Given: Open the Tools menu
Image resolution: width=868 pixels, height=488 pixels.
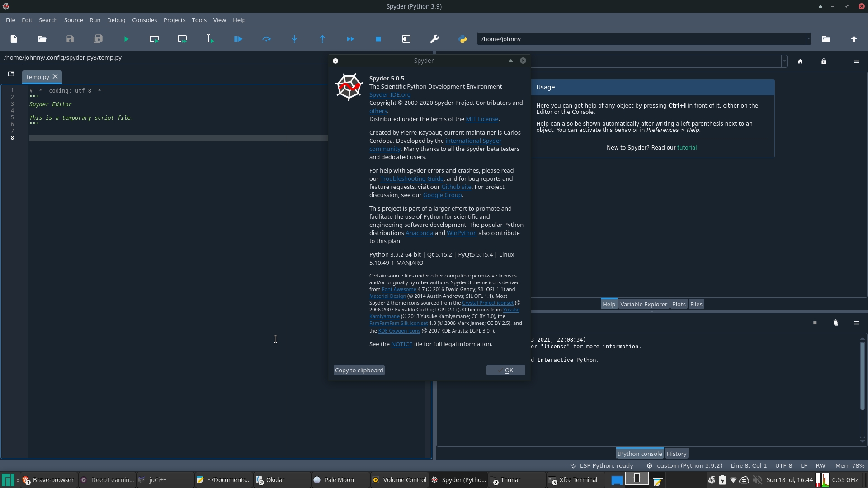Looking at the screenshot, I should (x=199, y=20).
